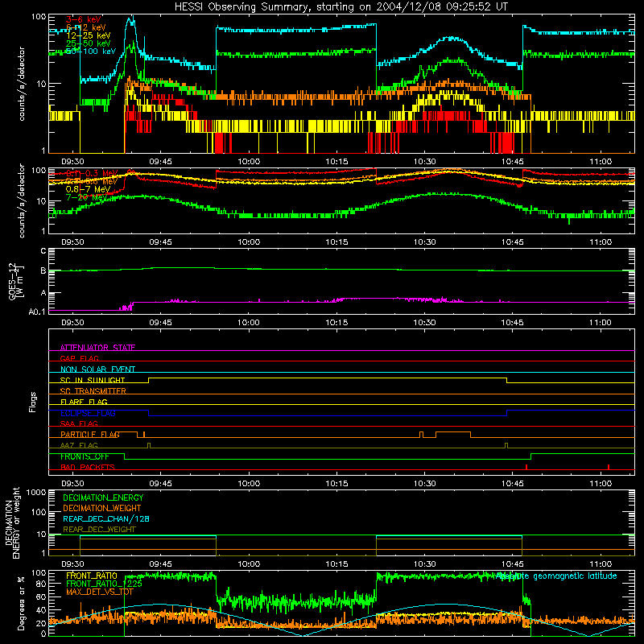Click the 'DECIMATION_WEIGHT' legend label
The image size is (644, 644).
pos(102,508)
